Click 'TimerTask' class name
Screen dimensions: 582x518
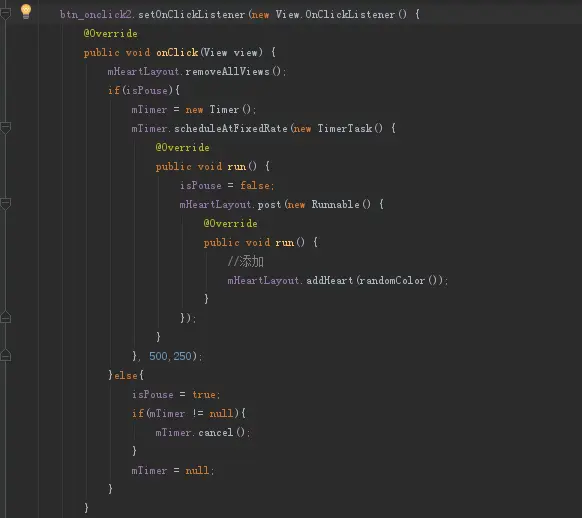(x=344, y=128)
